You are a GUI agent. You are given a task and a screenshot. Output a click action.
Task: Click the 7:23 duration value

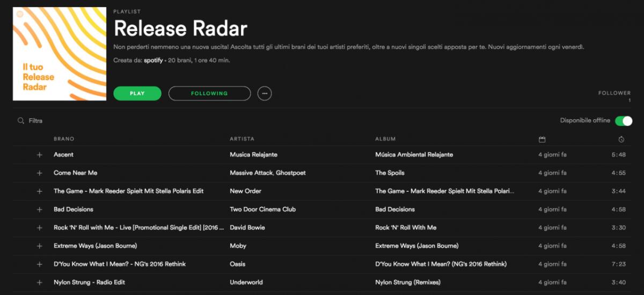click(x=619, y=264)
